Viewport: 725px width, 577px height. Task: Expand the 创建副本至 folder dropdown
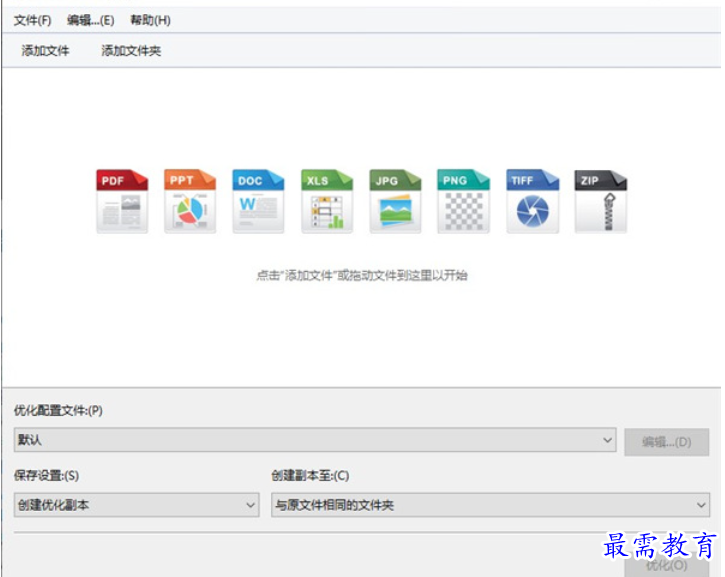(x=490, y=505)
